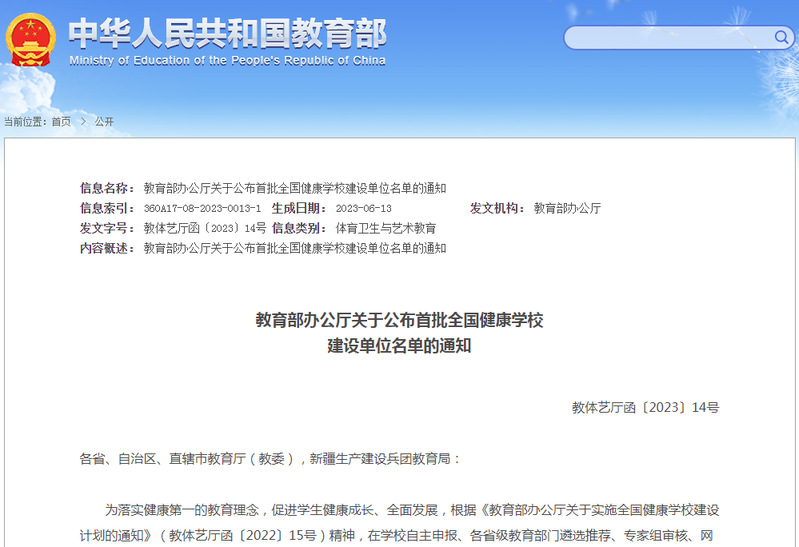Click the 生成日期 value 2023-06-13

coord(363,208)
